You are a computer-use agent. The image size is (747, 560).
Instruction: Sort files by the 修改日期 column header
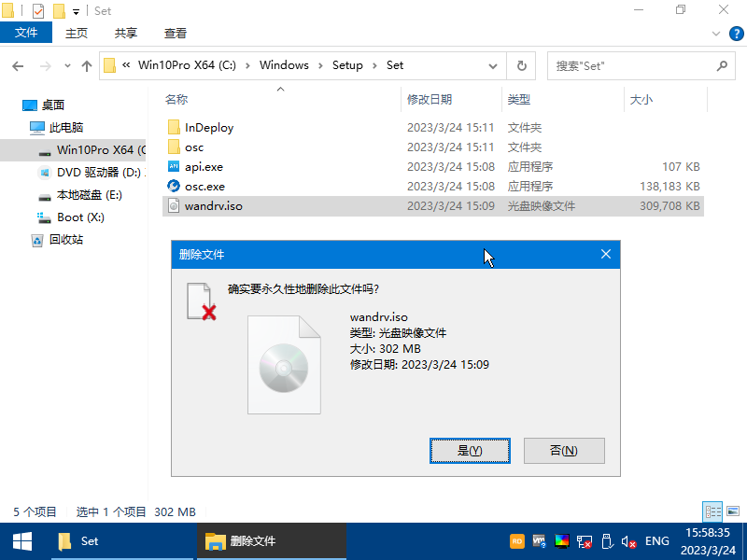[x=430, y=99]
